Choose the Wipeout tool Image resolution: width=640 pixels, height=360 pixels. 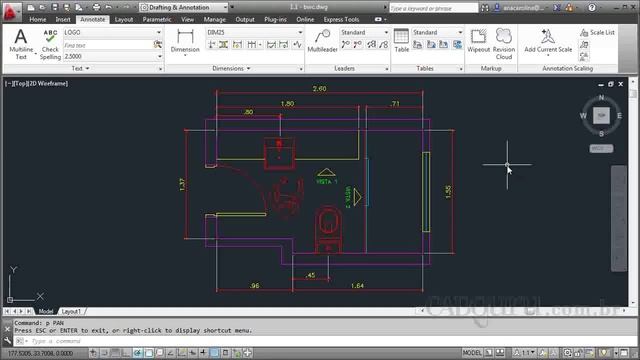478,40
